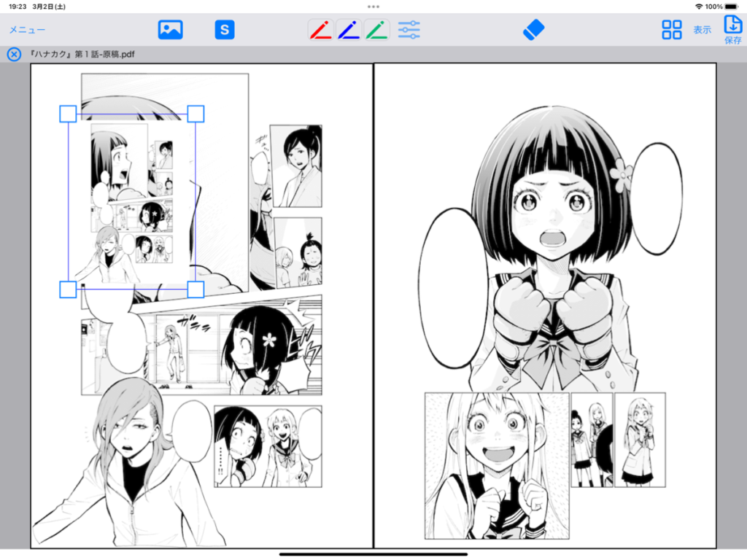Select the blue S stamp tool
This screenshot has width=747, height=560.
point(225,29)
